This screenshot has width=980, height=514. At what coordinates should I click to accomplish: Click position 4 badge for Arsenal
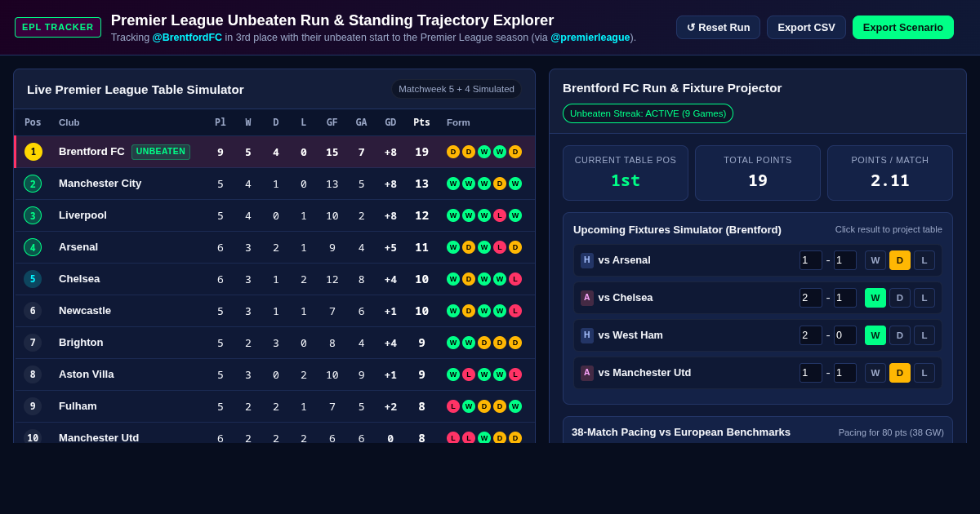coord(33,247)
